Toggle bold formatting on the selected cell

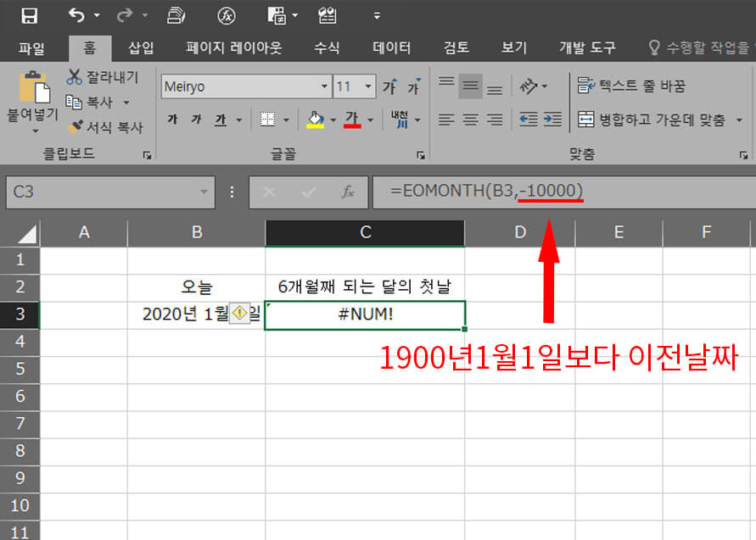click(171, 120)
